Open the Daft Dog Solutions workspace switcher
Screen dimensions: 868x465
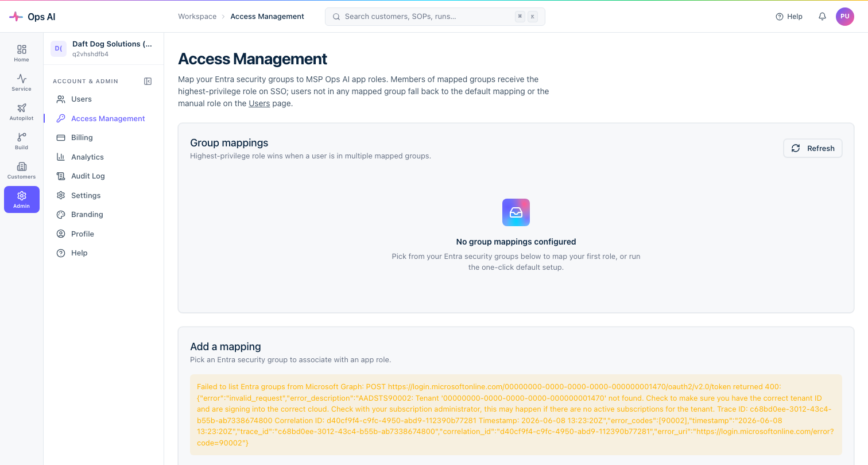[x=103, y=49]
